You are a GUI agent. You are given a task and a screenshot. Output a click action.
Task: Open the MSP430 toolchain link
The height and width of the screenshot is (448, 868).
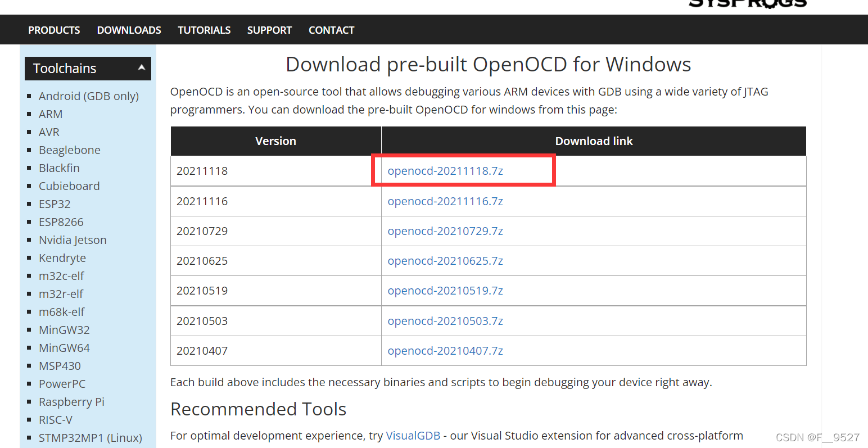coord(60,366)
